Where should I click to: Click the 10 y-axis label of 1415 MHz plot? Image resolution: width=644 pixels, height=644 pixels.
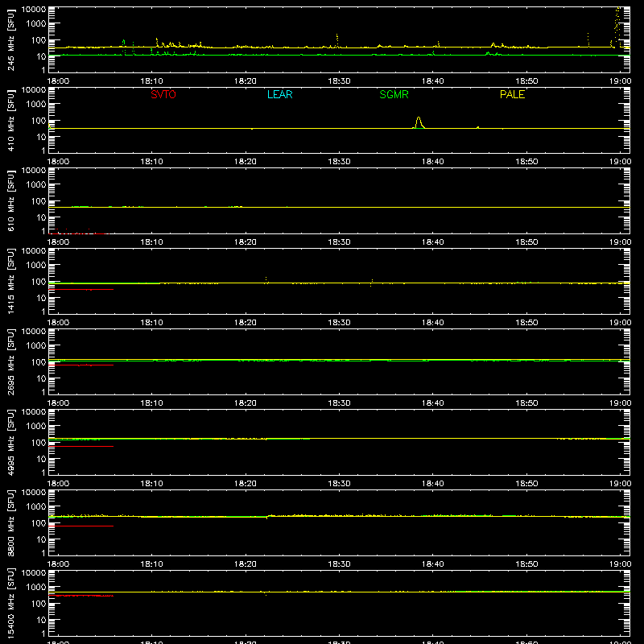click(41, 298)
